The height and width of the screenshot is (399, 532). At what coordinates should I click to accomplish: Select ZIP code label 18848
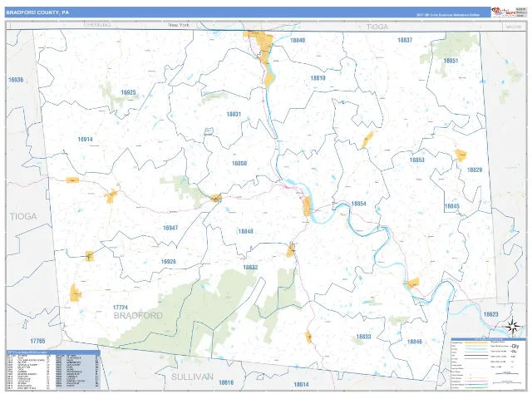246,231
